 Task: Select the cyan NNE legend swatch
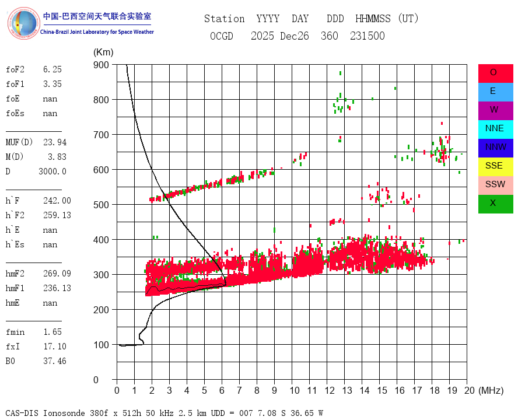click(x=495, y=129)
